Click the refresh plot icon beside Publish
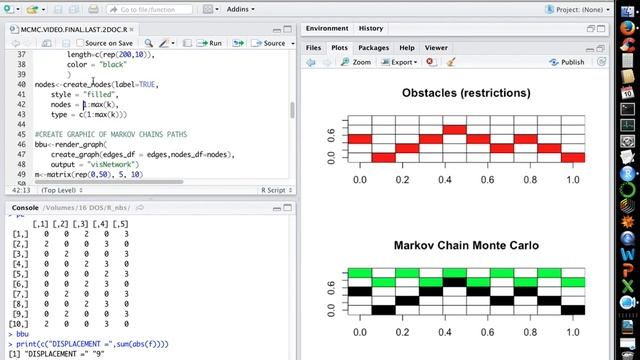 coord(601,62)
